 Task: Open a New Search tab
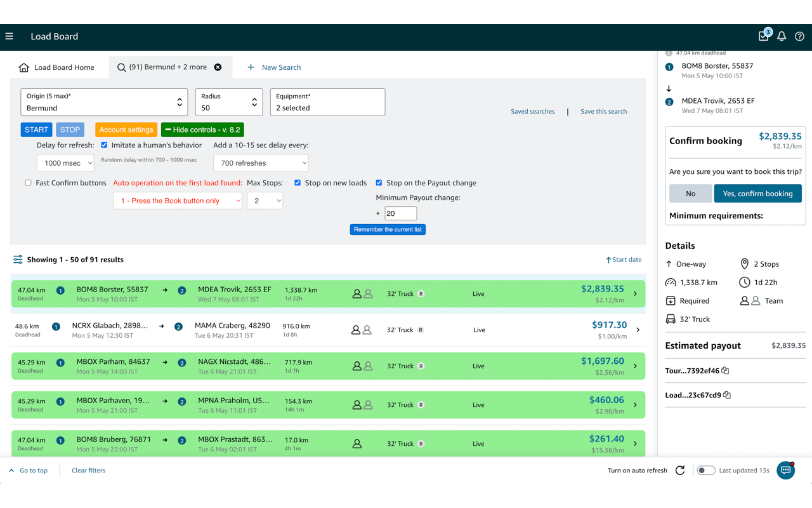[x=274, y=67]
